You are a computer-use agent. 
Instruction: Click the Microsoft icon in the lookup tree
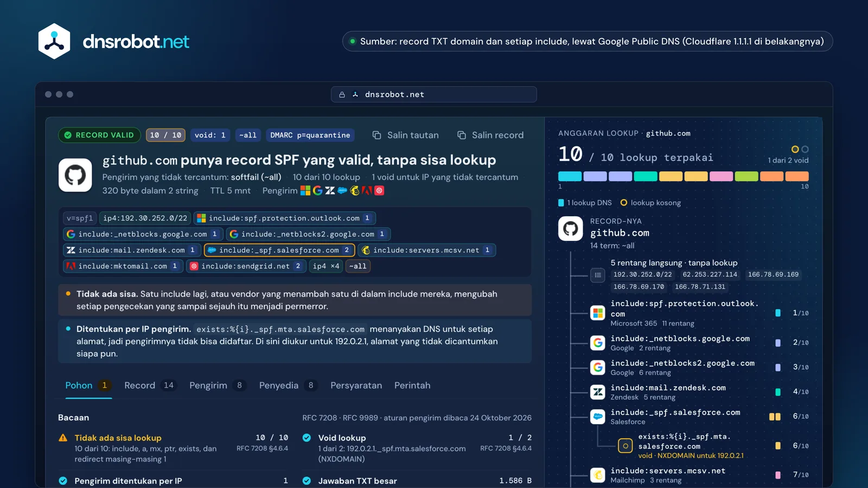(x=597, y=313)
